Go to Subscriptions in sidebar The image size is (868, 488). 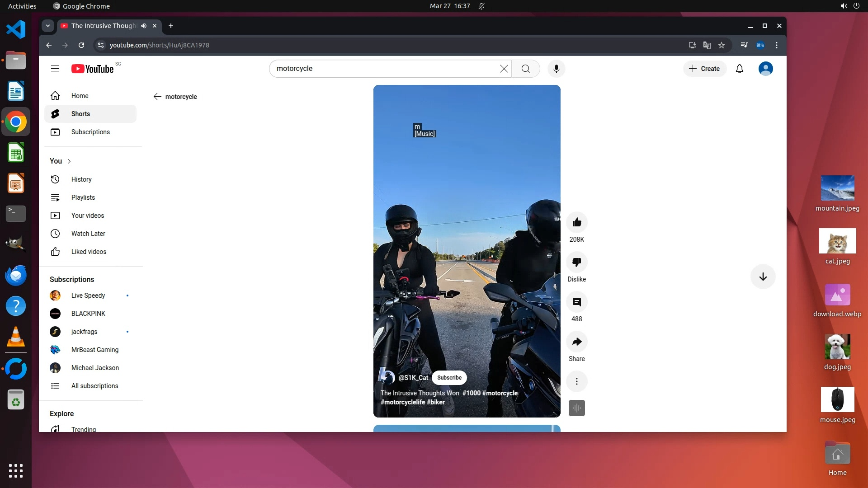click(90, 132)
